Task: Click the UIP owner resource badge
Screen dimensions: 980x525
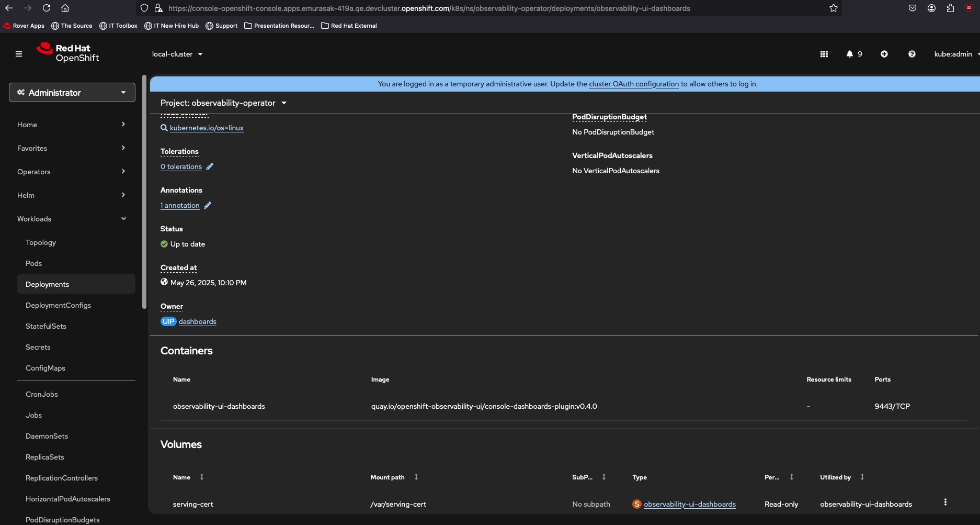Action: (x=168, y=321)
